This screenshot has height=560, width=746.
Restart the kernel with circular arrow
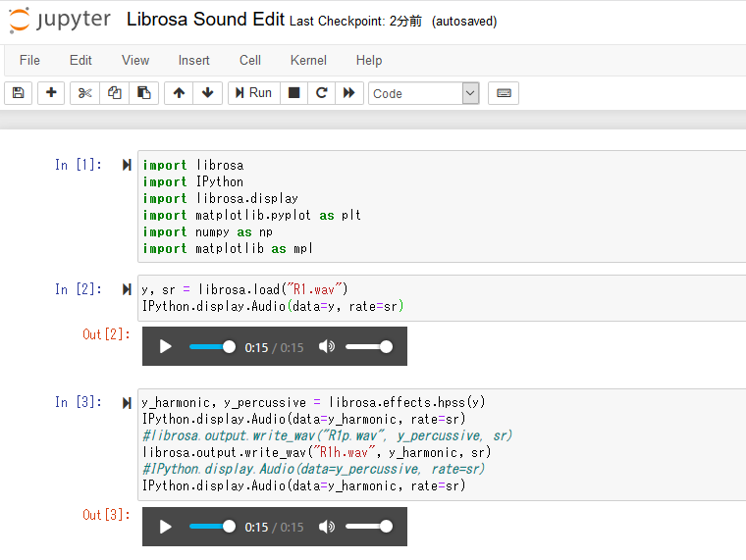pos(320,93)
